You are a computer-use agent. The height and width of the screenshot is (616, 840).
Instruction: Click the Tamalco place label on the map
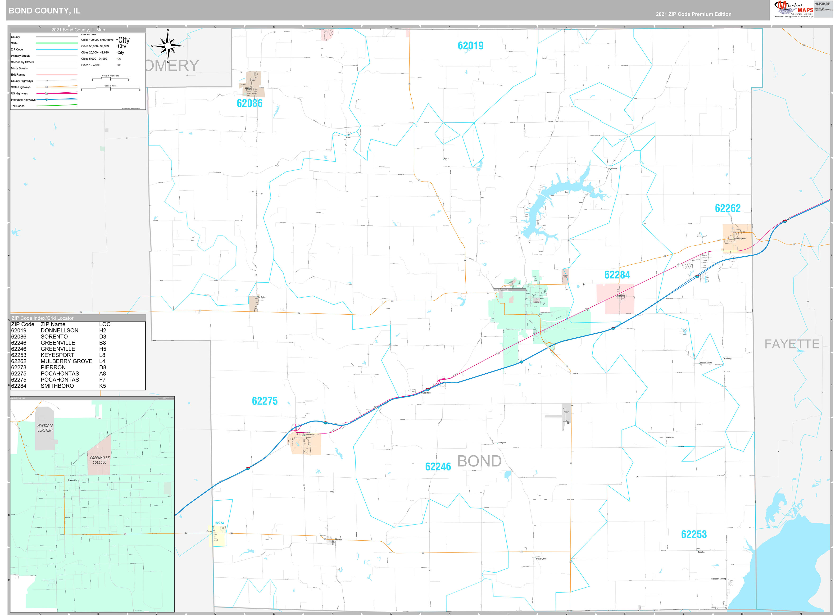click(701, 552)
